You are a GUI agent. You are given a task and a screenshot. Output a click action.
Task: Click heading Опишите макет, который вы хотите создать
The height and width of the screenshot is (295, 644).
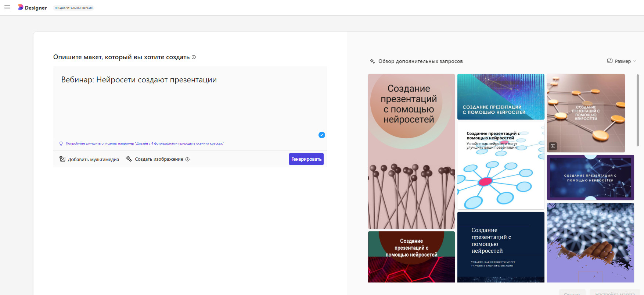point(121,57)
